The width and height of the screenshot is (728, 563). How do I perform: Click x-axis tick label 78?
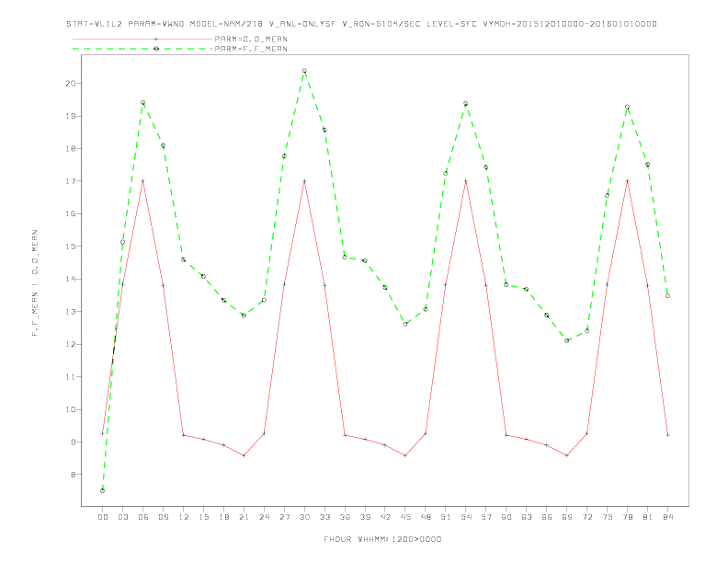click(627, 517)
